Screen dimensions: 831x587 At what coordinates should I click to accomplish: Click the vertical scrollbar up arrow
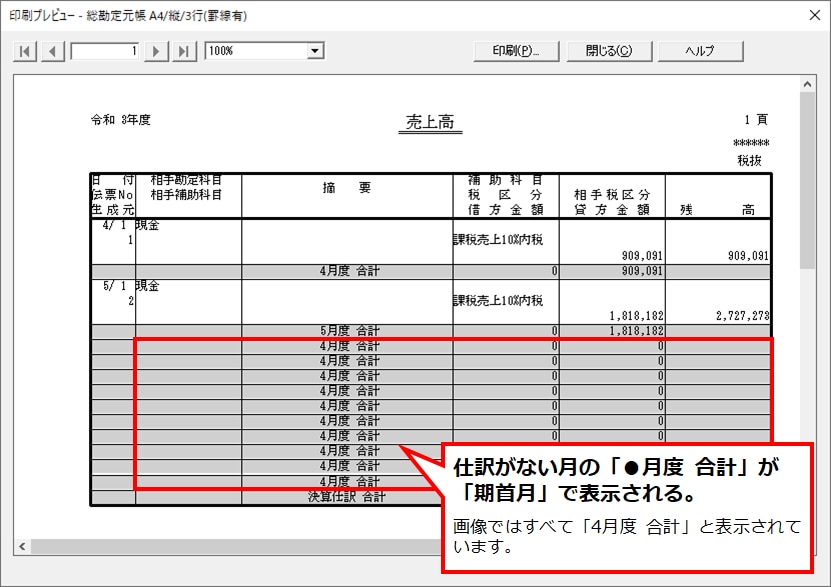click(807, 84)
